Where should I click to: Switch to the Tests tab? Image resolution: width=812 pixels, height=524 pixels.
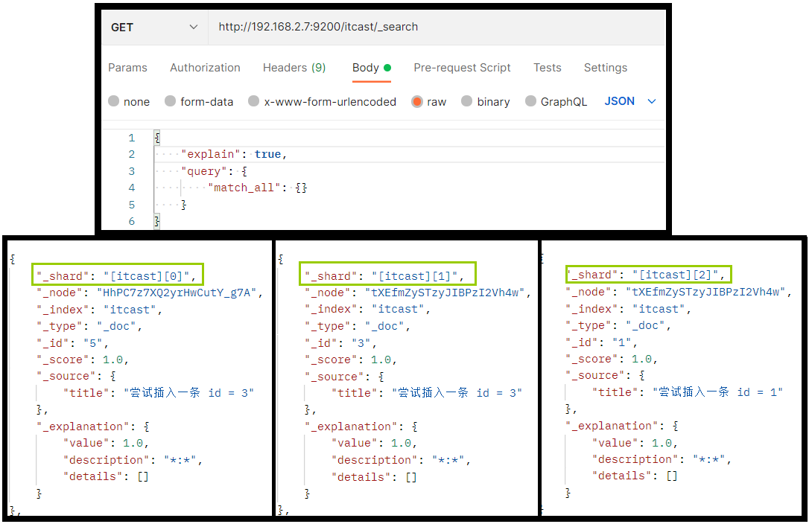point(548,68)
